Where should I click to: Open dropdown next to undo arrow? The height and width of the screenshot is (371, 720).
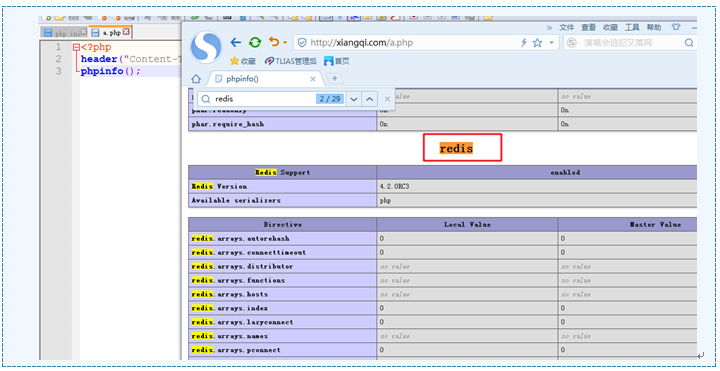tap(285, 43)
